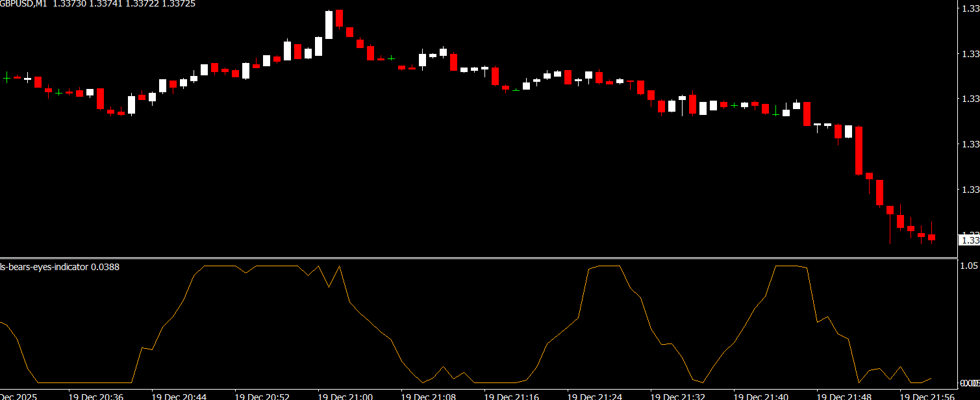Click the 19 Dec 21:00 time label
The image size is (980, 400).
346,395
